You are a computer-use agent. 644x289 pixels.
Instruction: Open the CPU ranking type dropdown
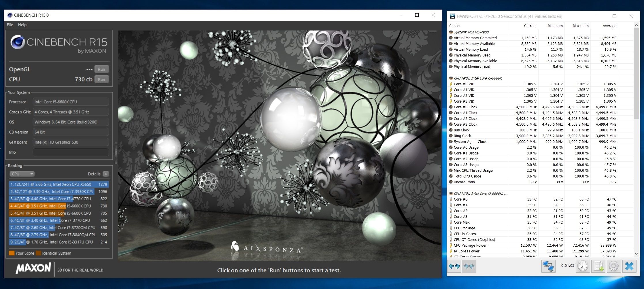(x=22, y=174)
